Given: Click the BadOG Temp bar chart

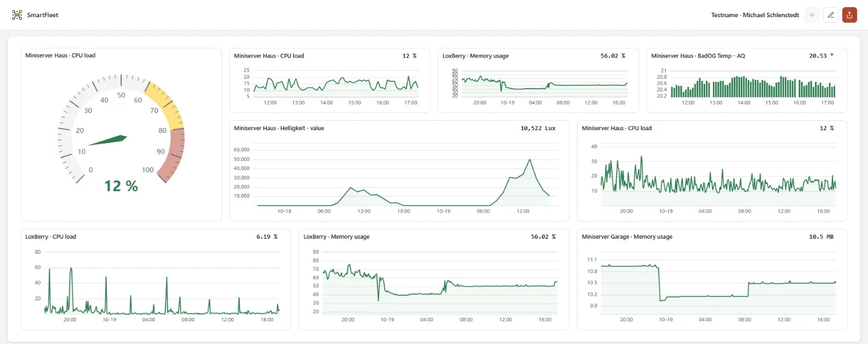Looking at the screenshot, I should (x=753, y=86).
